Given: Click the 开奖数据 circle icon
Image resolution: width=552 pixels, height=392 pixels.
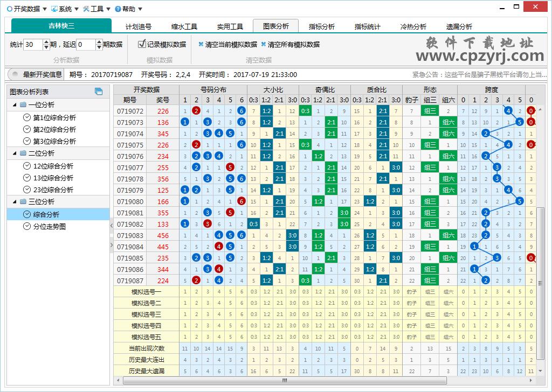Looking at the screenshot, I should point(10,9).
